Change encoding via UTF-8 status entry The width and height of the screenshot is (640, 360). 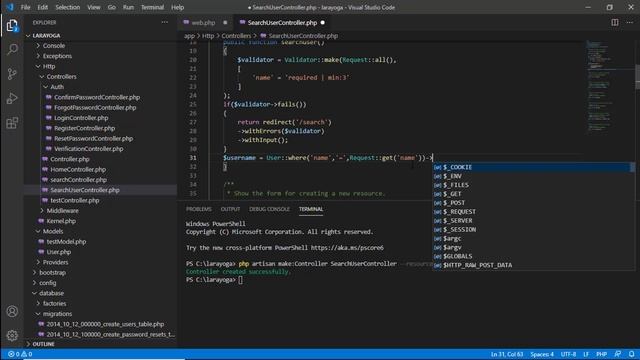(x=568, y=354)
